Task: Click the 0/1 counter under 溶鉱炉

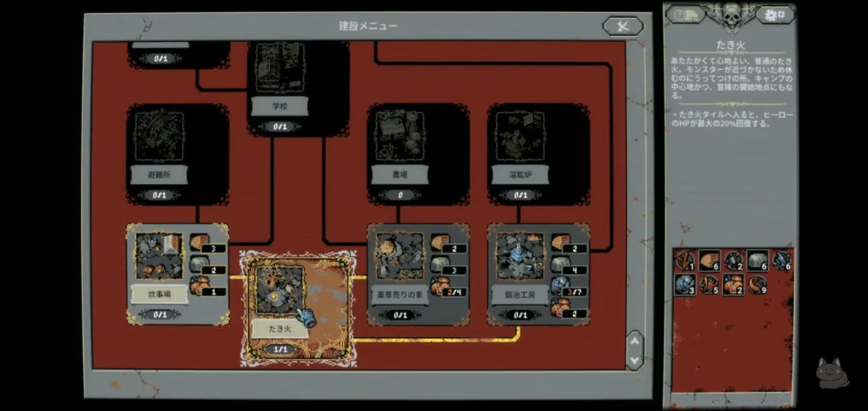Action: tap(521, 195)
